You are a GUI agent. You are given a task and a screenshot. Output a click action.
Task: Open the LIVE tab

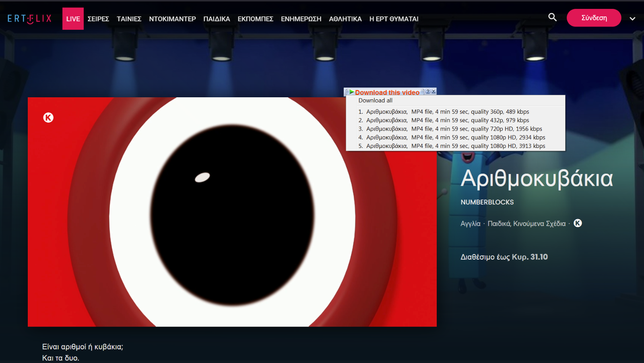pos(73,19)
